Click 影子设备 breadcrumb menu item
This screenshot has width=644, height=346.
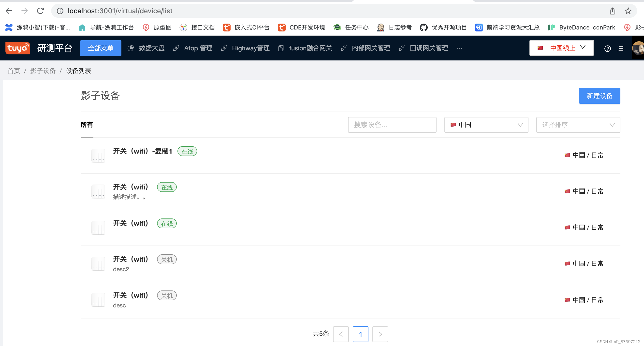coord(43,71)
